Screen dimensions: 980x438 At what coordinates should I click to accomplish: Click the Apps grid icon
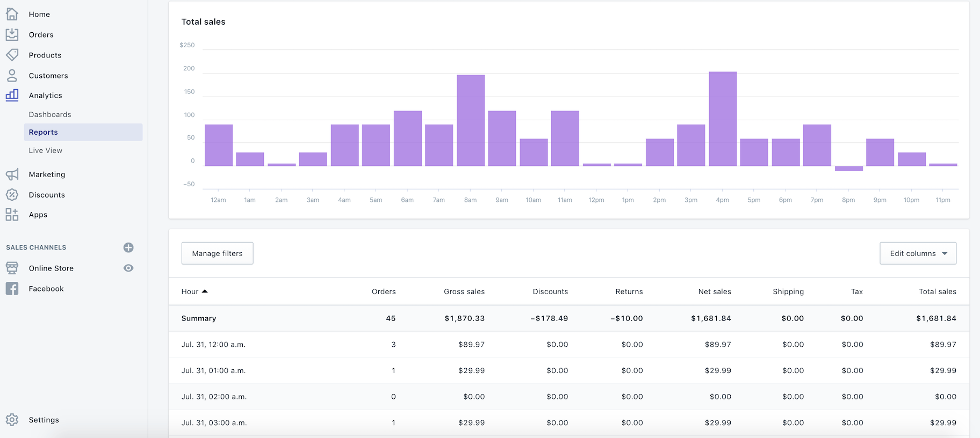pos(12,215)
